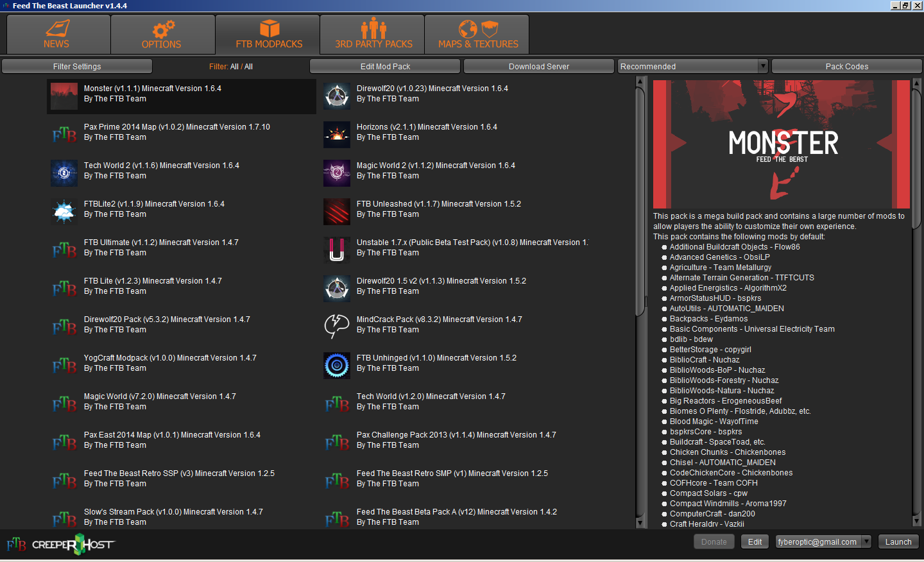
Task: Open the Recommended version dropdown
Action: click(693, 66)
